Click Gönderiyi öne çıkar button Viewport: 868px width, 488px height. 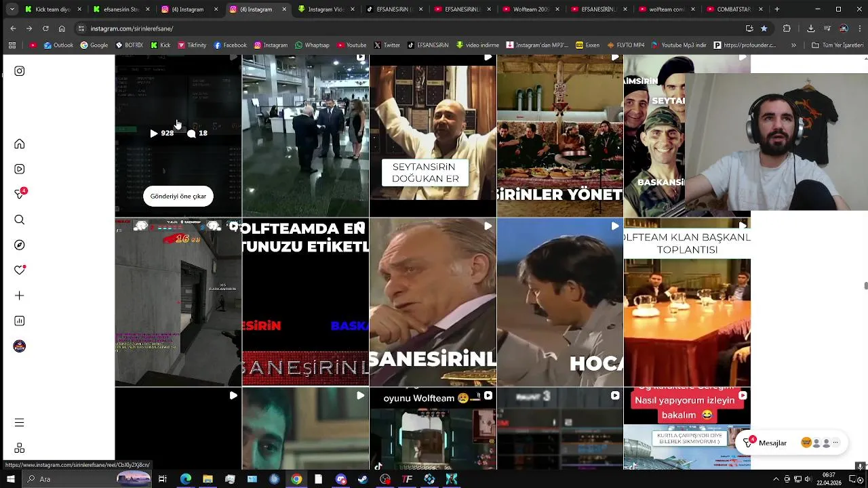(178, 197)
